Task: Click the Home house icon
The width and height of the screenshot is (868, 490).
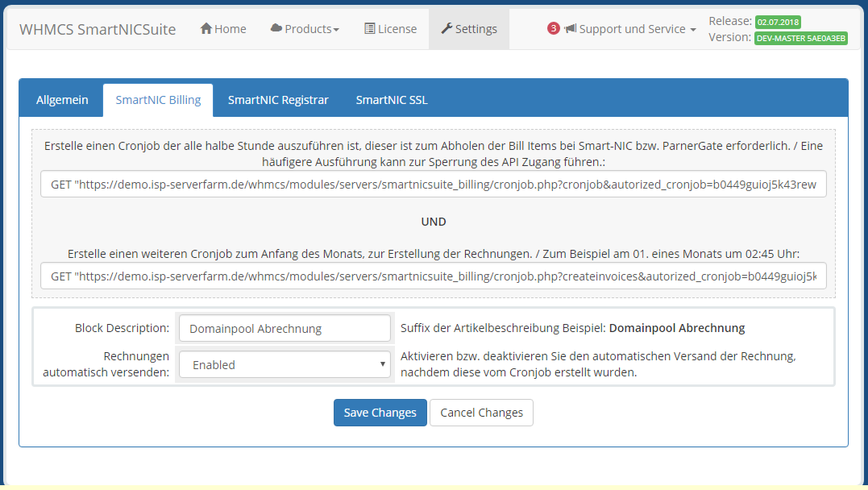Action: 206,29
